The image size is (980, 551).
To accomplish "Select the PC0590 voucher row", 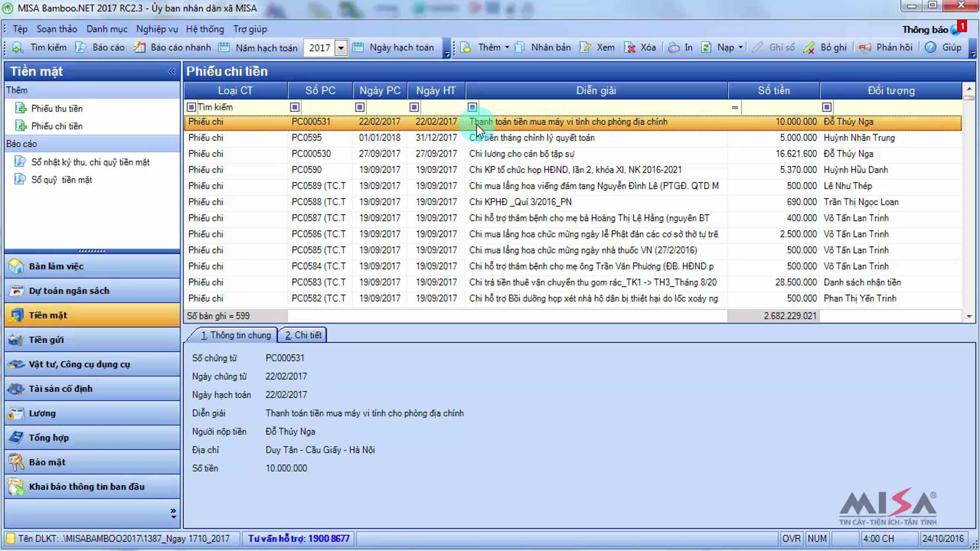I will [573, 170].
